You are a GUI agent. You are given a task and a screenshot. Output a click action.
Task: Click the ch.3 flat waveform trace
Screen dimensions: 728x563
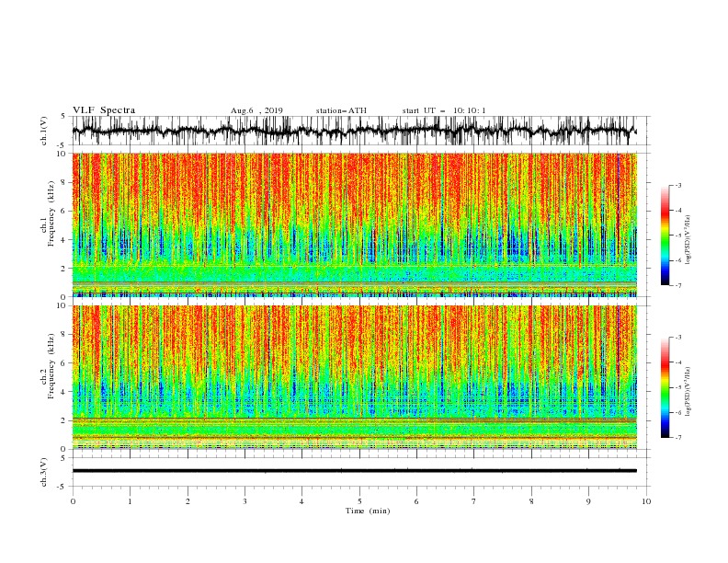point(354,471)
